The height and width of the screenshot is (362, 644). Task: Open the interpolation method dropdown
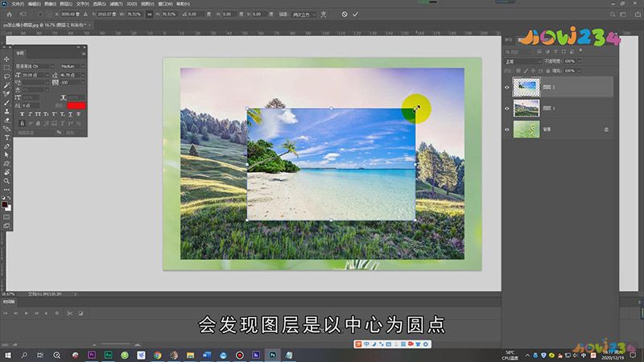(x=304, y=14)
